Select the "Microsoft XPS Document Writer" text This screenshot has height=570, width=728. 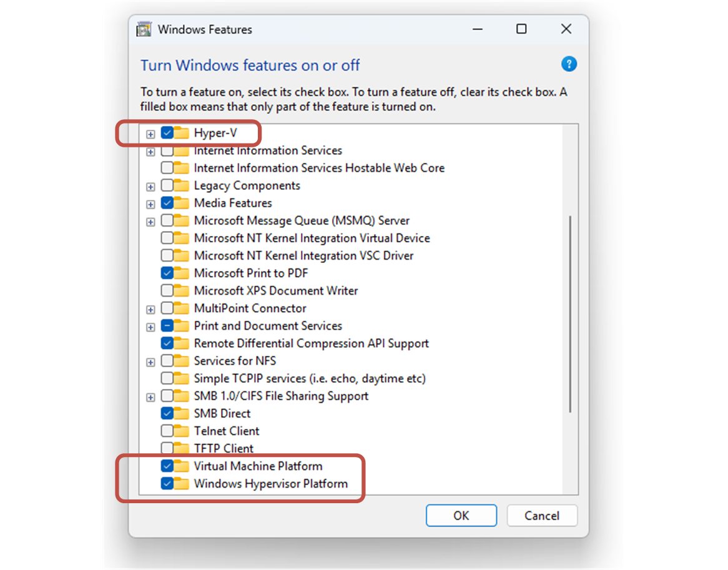point(276,290)
